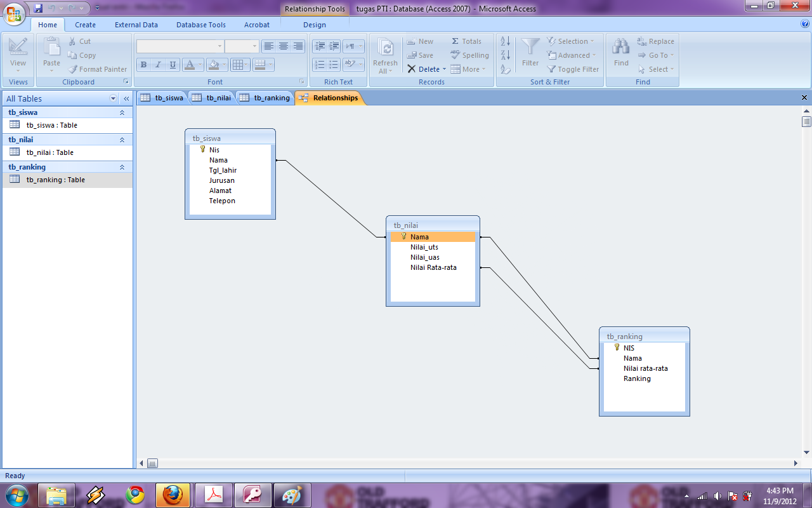Toggle italic formatting

[157, 64]
